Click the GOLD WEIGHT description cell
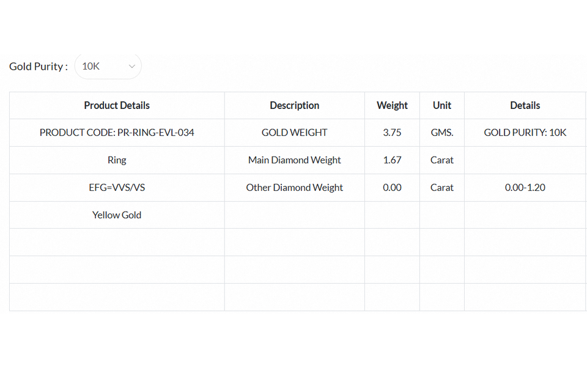This screenshot has height=392, width=587. pos(294,132)
